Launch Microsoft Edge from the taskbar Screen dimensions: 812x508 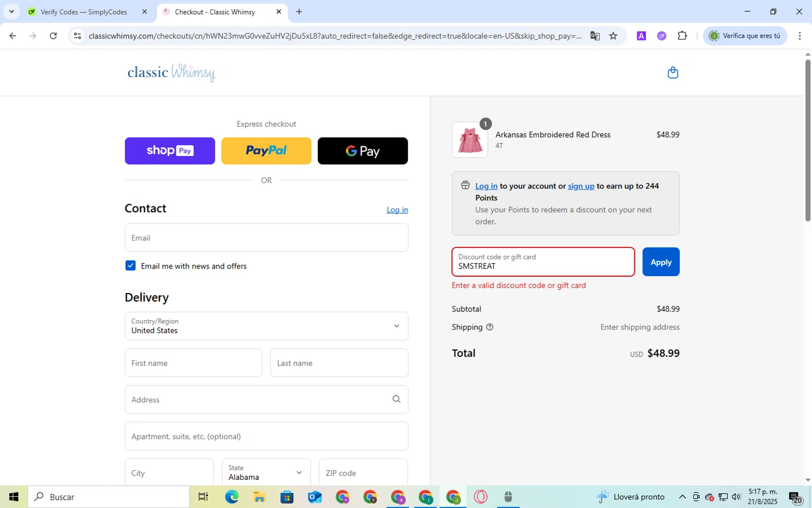(232, 497)
